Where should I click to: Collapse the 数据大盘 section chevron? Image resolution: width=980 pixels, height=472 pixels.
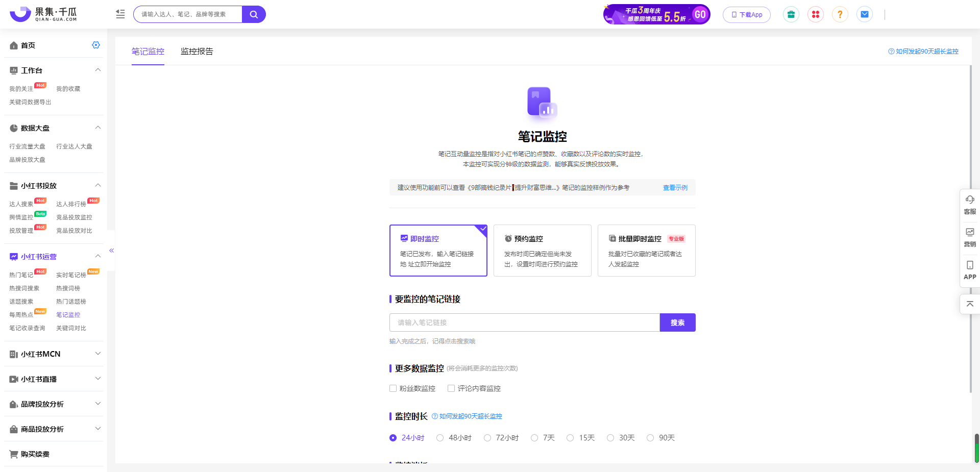coord(98,128)
